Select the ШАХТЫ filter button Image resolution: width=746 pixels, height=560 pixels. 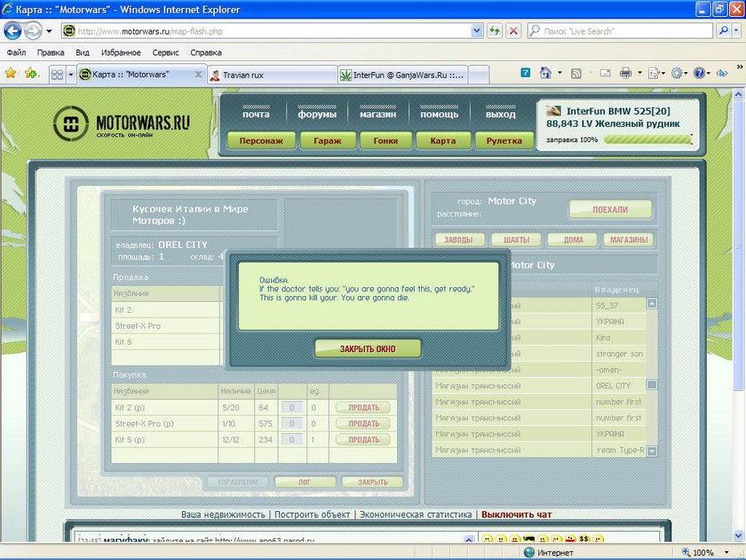(x=517, y=240)
